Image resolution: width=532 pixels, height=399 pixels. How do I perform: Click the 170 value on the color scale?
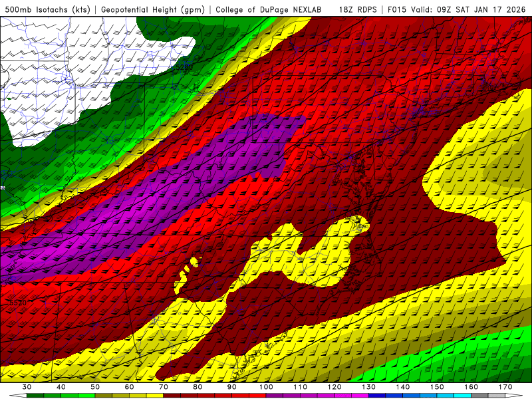[x=505, y=387]
